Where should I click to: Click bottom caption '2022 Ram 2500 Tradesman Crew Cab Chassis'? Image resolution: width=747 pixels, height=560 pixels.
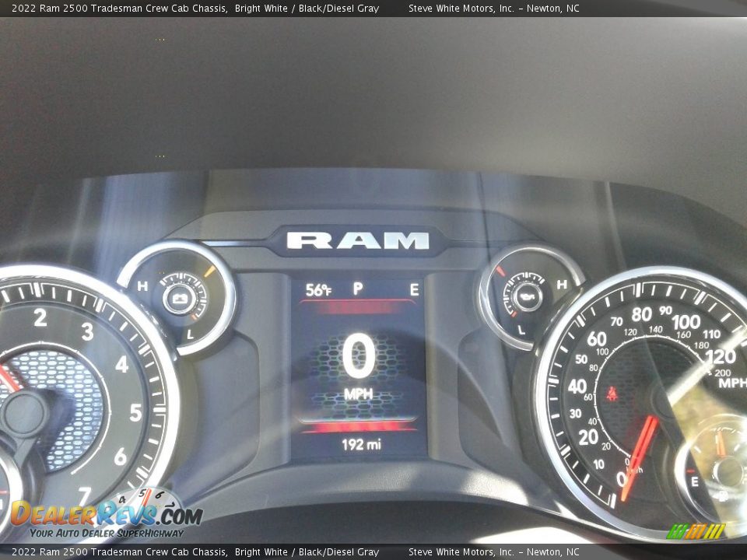pos(119,552)
